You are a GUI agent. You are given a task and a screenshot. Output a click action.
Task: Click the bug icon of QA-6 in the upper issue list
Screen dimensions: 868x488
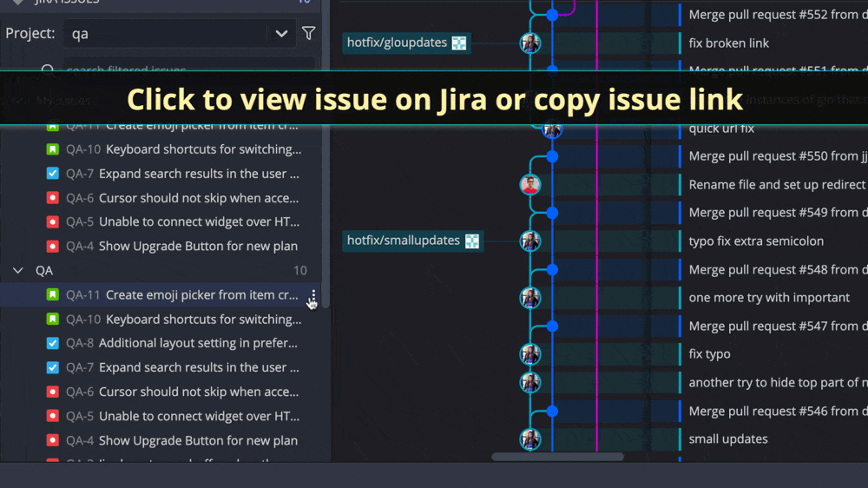click(x=53, y=198)
